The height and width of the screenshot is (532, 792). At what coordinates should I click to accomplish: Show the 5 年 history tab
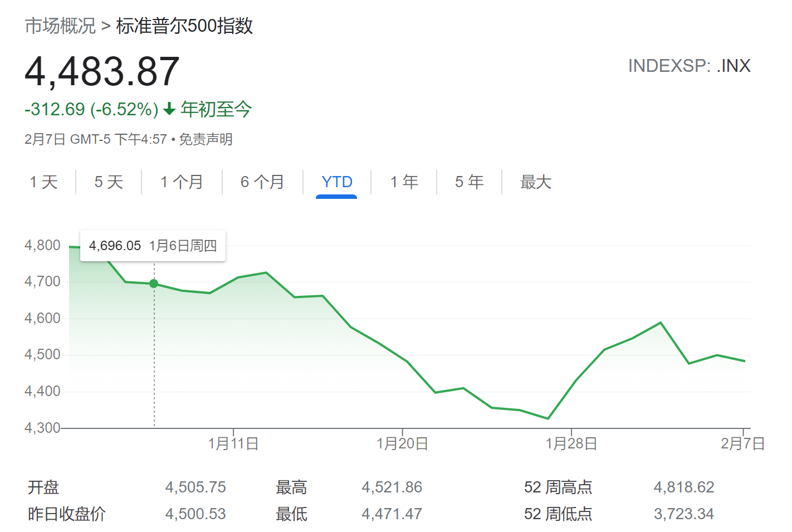(x=469, y=182)
